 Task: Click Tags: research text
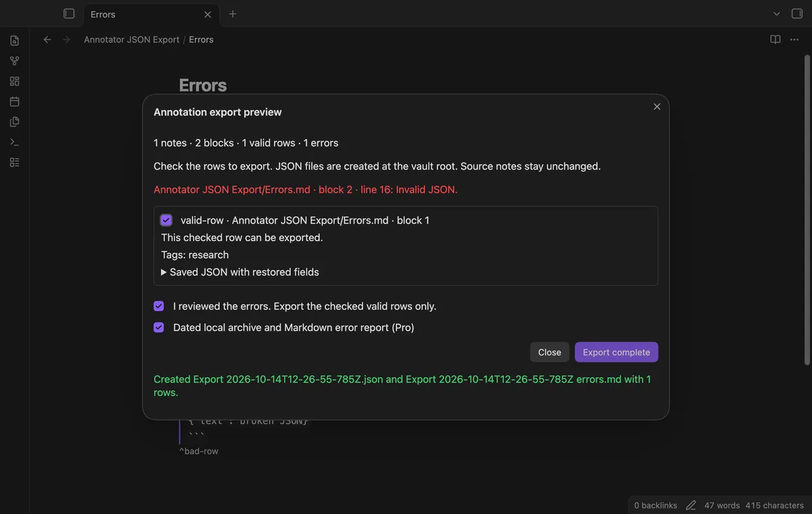click(195, 255)
